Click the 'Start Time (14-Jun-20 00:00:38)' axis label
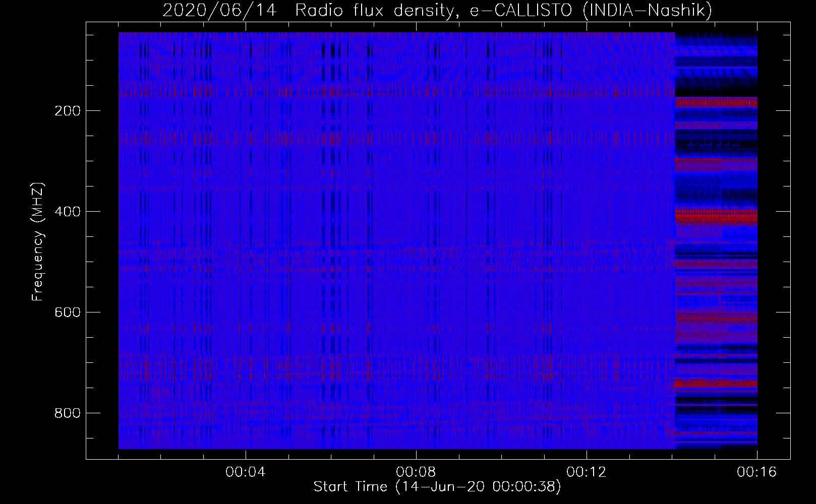Viewport: 816px width, 504px height. pyautogui.click(x=437, y=487)
